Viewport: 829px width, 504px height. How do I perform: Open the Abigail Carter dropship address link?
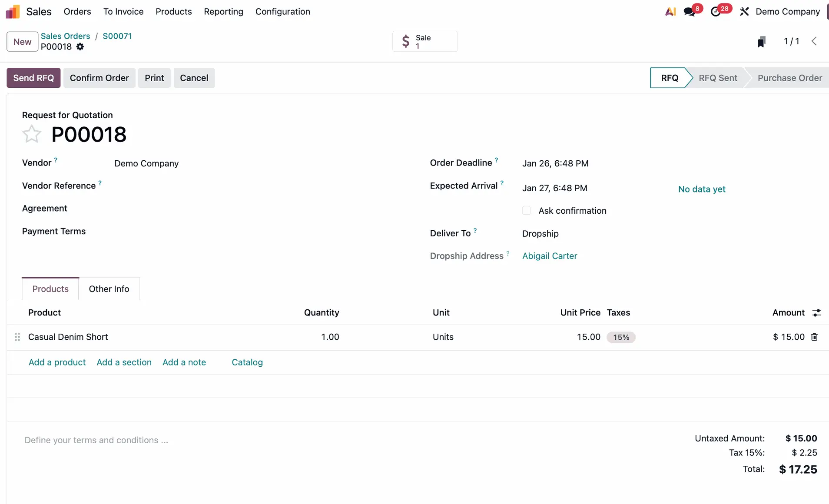[549, 256]
